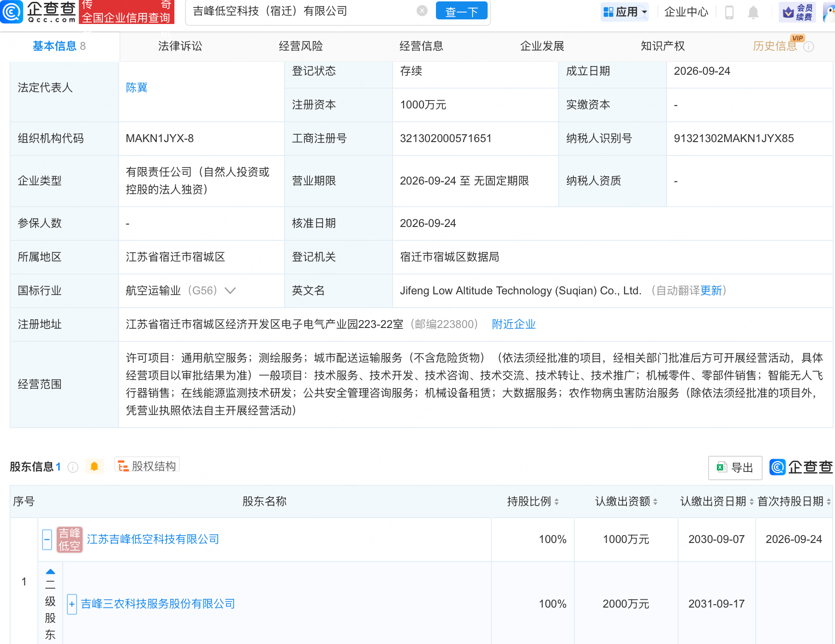The image size is (835, 644).
Task: Switch to 历史信息 VIP tab
Action: (x=775, y=46)
